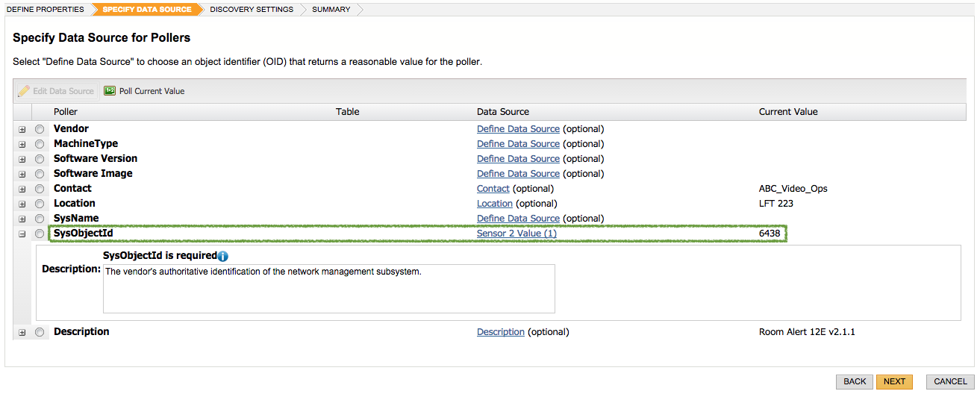Click the Edit Data Source pencil icon
This screenshot has width=980, height=394.
(24, 91)
